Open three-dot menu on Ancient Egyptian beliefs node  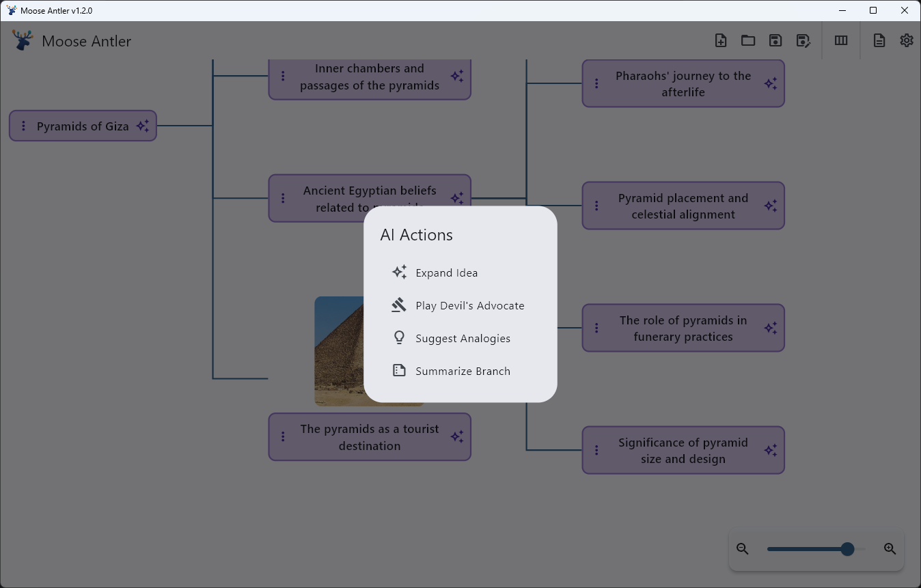tap(283, 198)
